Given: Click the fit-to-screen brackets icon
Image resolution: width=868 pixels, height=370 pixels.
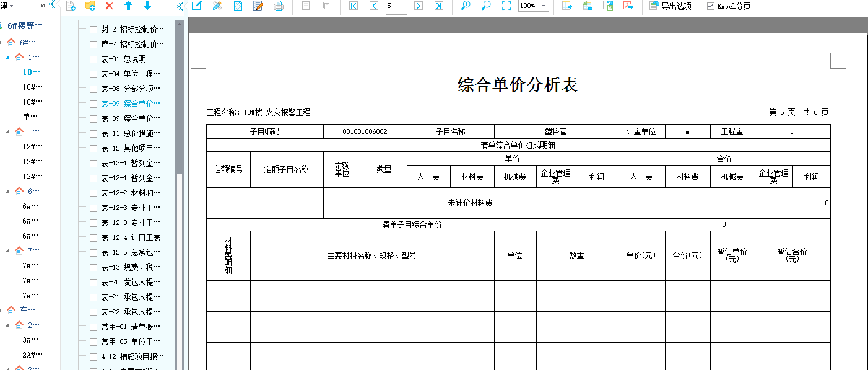Looking at the screenshot, I should [506, 6].
